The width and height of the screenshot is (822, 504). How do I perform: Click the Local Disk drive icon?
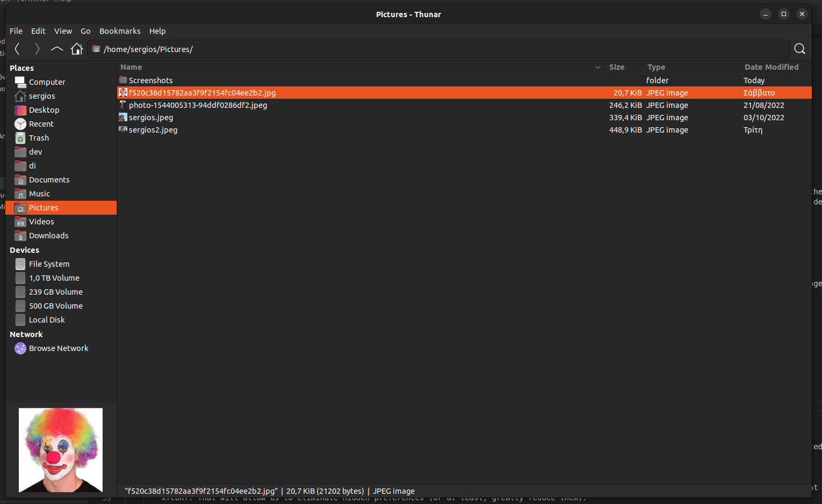pyautogui.click(x=20, y=320)
